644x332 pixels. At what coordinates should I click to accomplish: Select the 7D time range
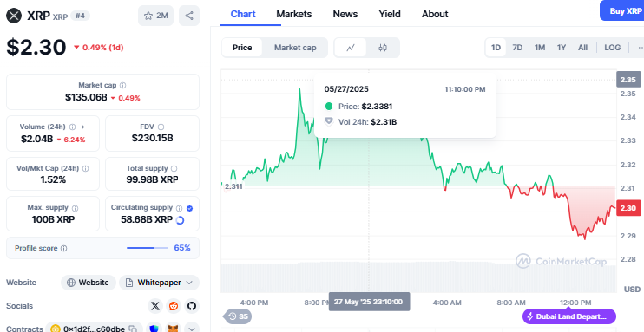(x=517, y=48)
